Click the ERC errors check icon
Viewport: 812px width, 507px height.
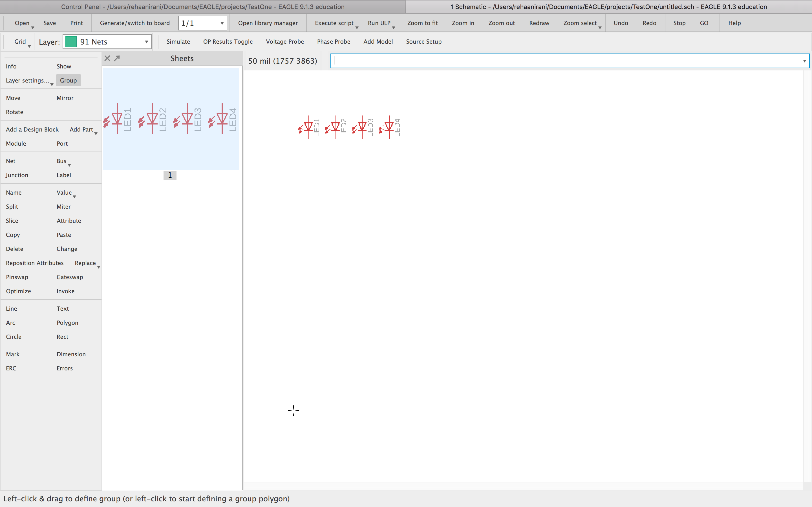tap(10, 368)
